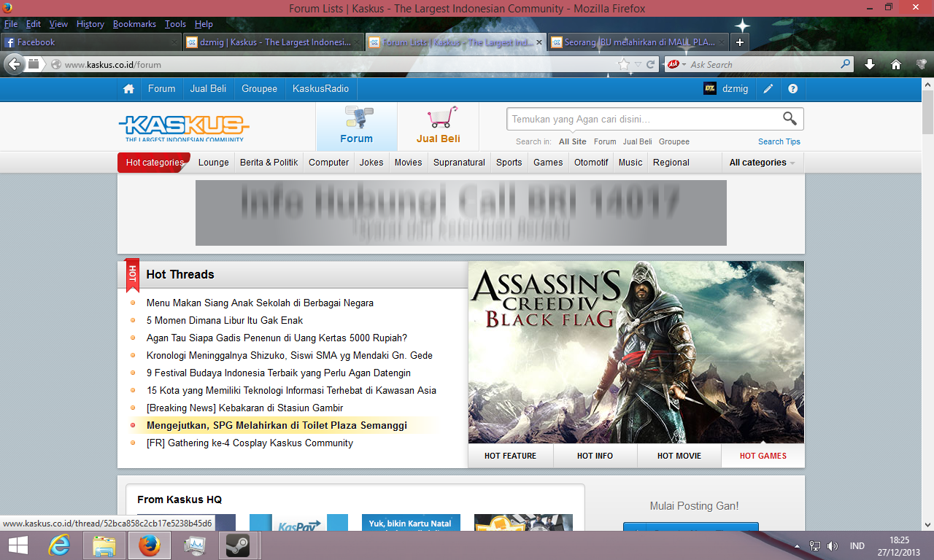Click the rightmost Firefox toolbar icon
This screenshot has height=560, width=934.
point(921,64)
